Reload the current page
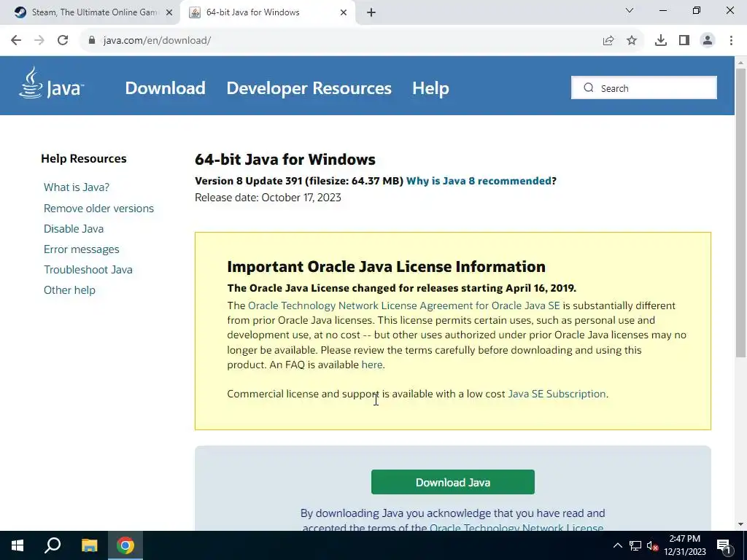This screenshot has height=560, width=747. [63, 41]
